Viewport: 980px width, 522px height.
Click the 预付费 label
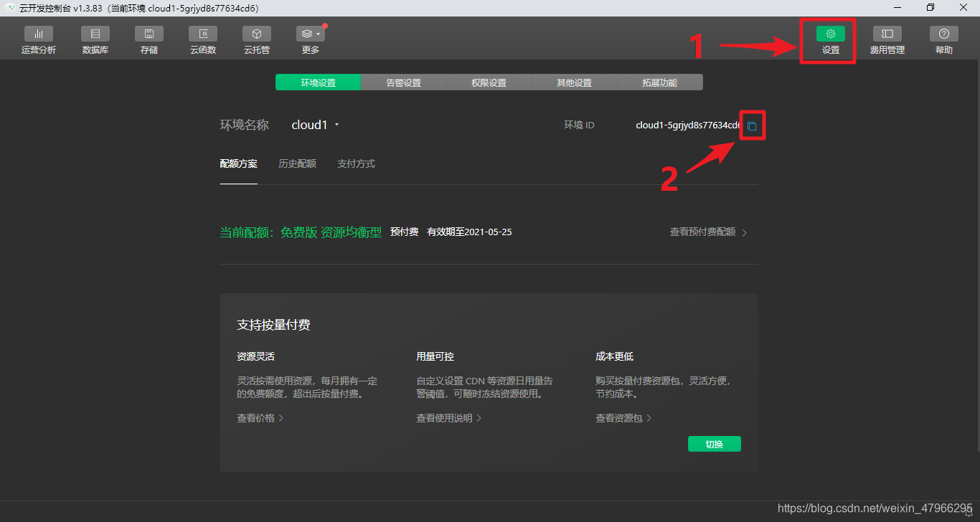pos(404,232)
